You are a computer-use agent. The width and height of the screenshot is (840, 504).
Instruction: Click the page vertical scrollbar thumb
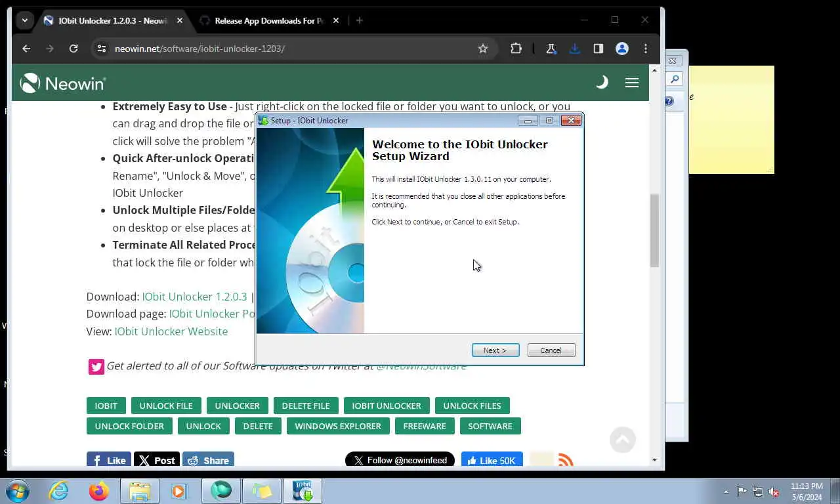(x=654, y=230)
